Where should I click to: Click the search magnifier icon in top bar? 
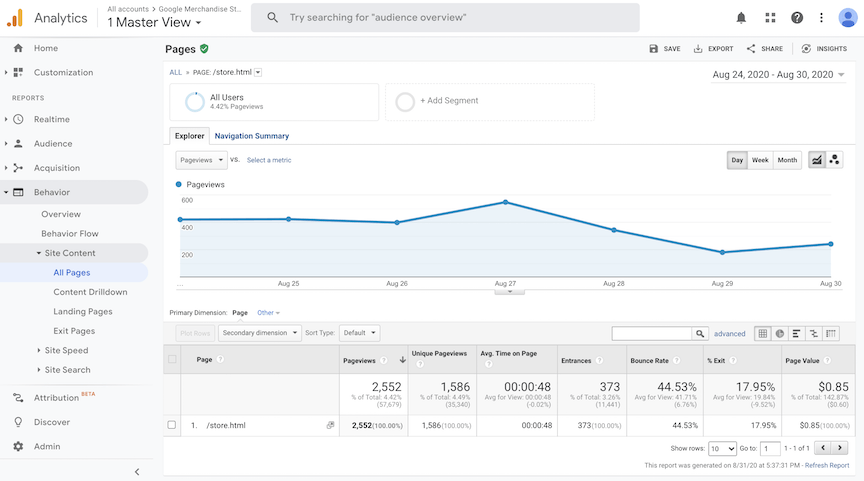(x=272, y=18)
